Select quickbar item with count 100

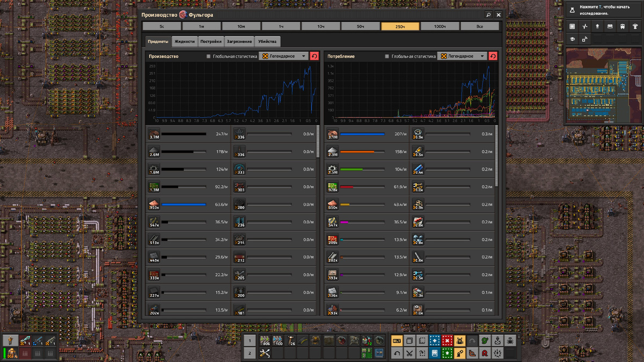277,341
